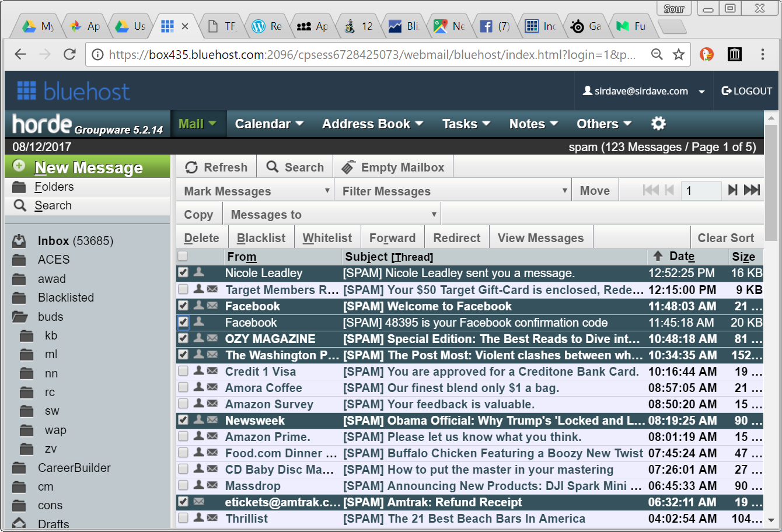Screen dimensions: 782x532
Task: Click the Refresh mailbox icon
Action: tap(191, 167)
